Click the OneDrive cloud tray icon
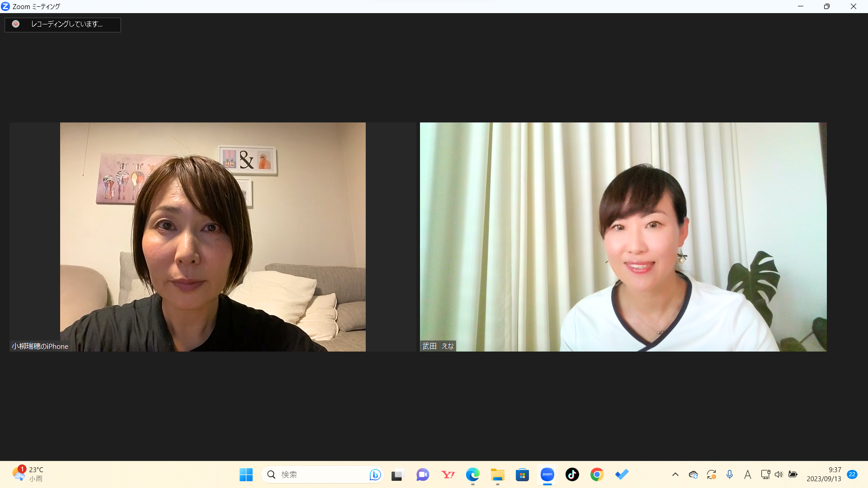The width and height of the screenshot is (868, 488). 693,474
